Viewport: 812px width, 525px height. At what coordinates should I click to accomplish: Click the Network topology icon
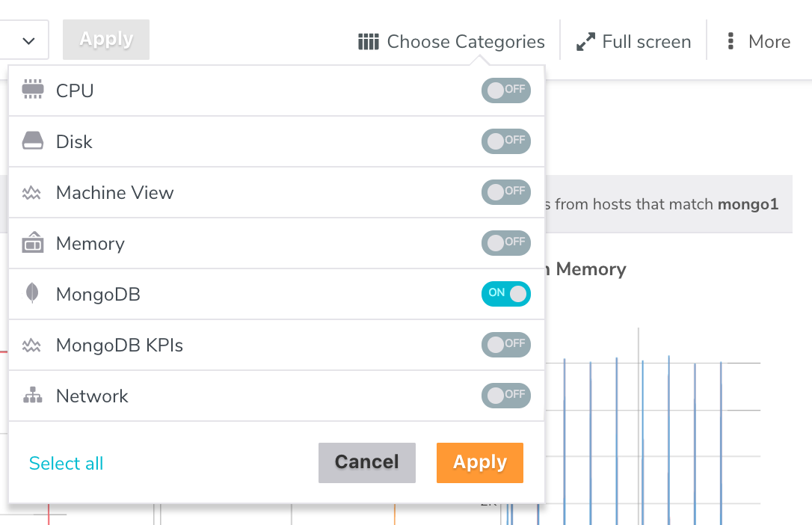tap(33, 396)
